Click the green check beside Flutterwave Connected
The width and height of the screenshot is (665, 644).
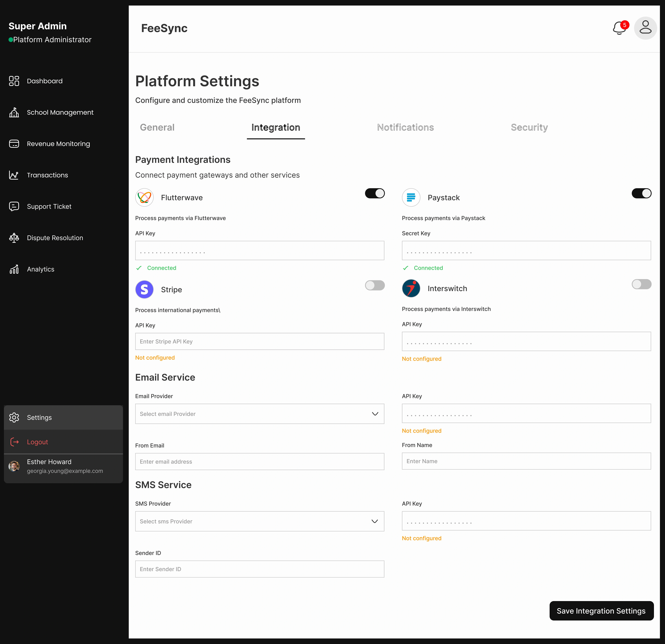[x=139, y=268]
